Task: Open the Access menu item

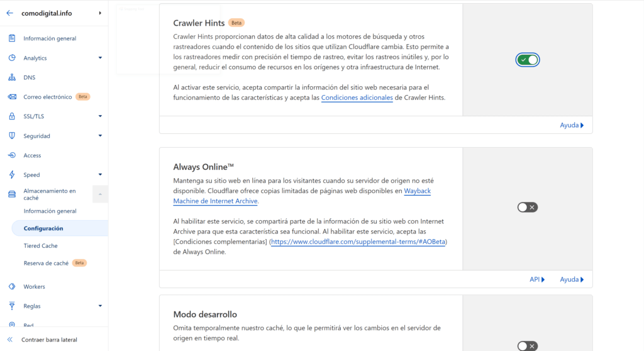Action: point(32,155)
